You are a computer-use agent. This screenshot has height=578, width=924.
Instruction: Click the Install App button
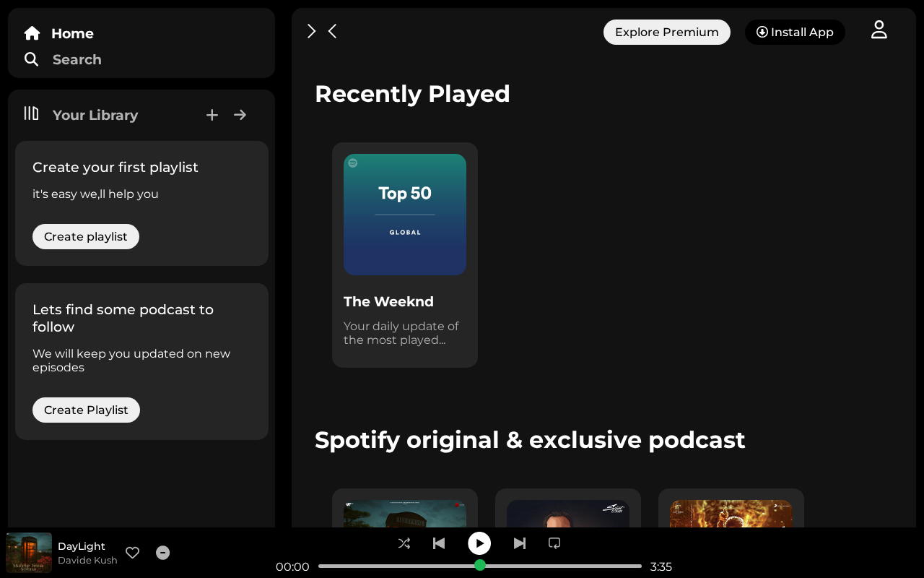click(795, 32)
